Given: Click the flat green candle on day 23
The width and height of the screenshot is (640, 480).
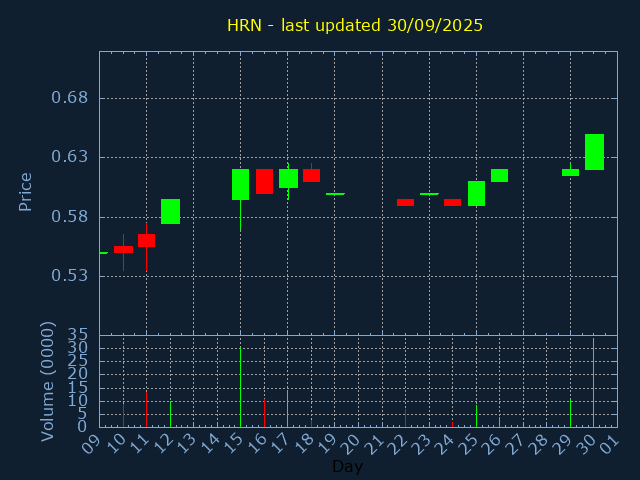Looking at the screenshot, I should 429,194.
